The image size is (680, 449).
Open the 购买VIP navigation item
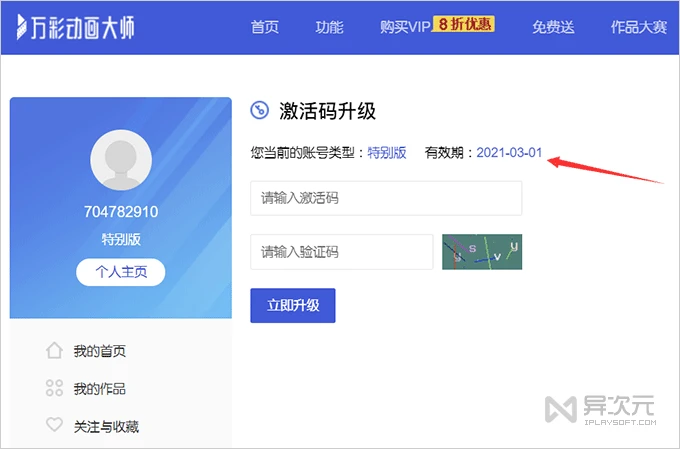pos(405,27)
